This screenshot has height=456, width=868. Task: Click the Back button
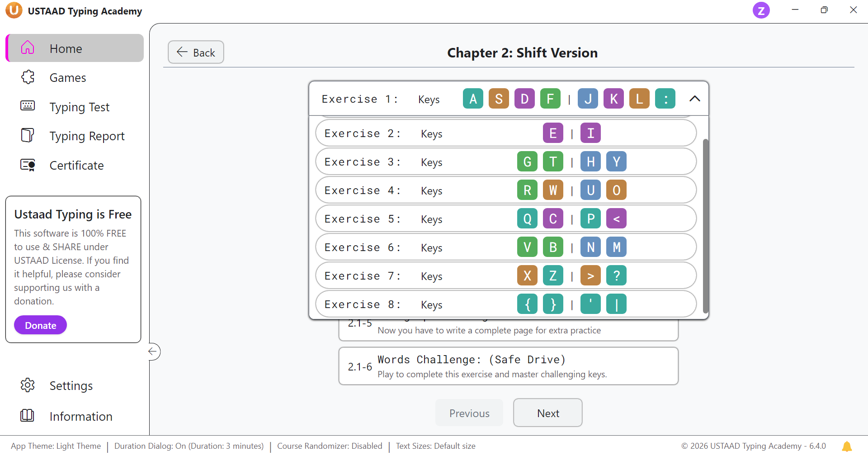[x=196, y=52]
